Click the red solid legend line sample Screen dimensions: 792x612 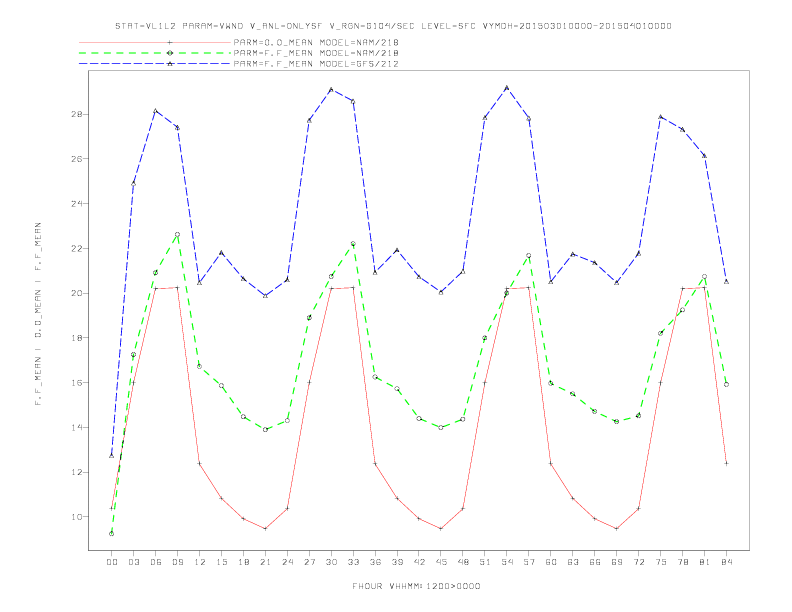tap(155, 42)
